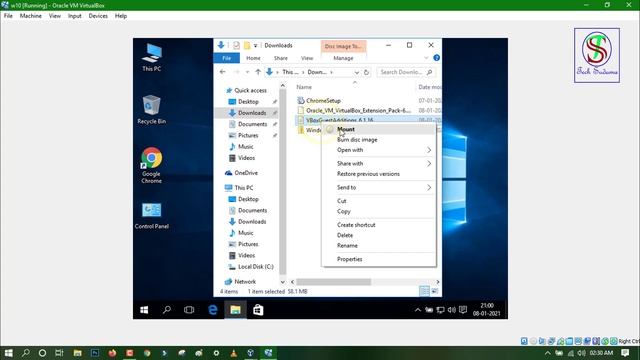Show hidden icons in guest tray

418,310
